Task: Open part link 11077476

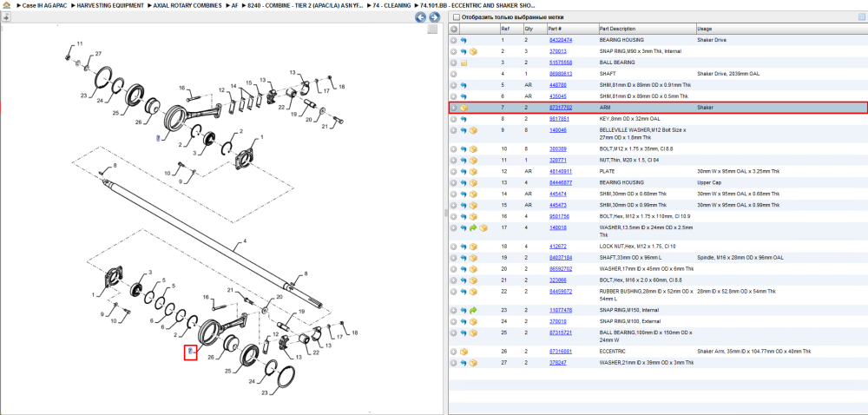Action: (560, 311)
